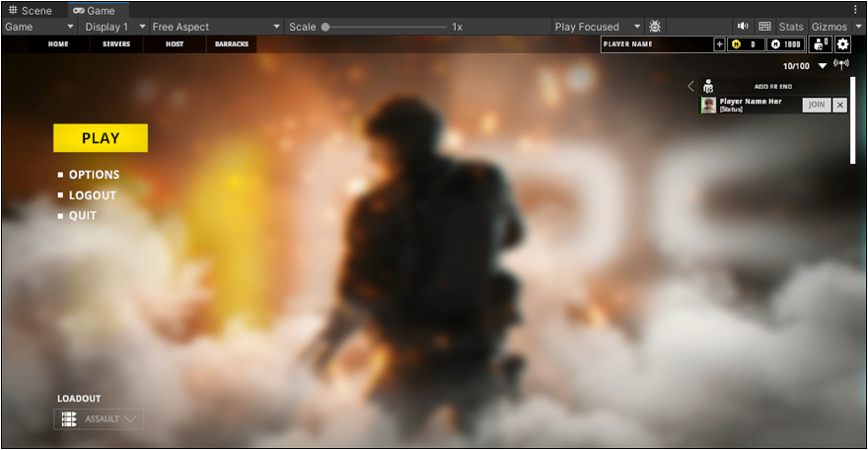The width and height of the screenshot is (868, 450).
Task: Click the antenna broadcast signal icon
Action: [x=841, y=65]
